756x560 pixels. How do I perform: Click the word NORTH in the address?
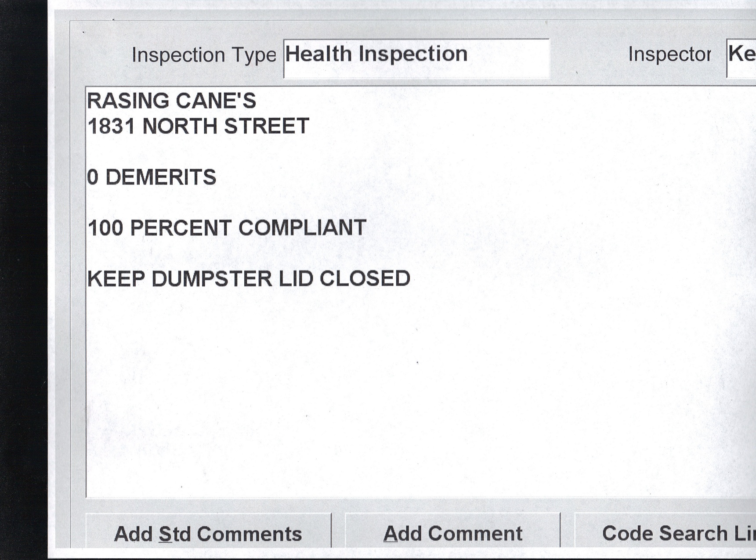click(x=180, y=126)
